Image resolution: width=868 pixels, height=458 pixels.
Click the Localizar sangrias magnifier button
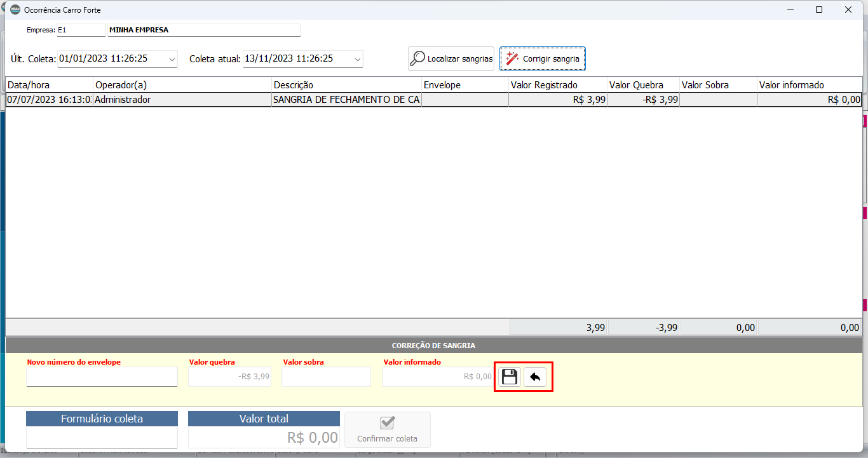coord(451,58)
